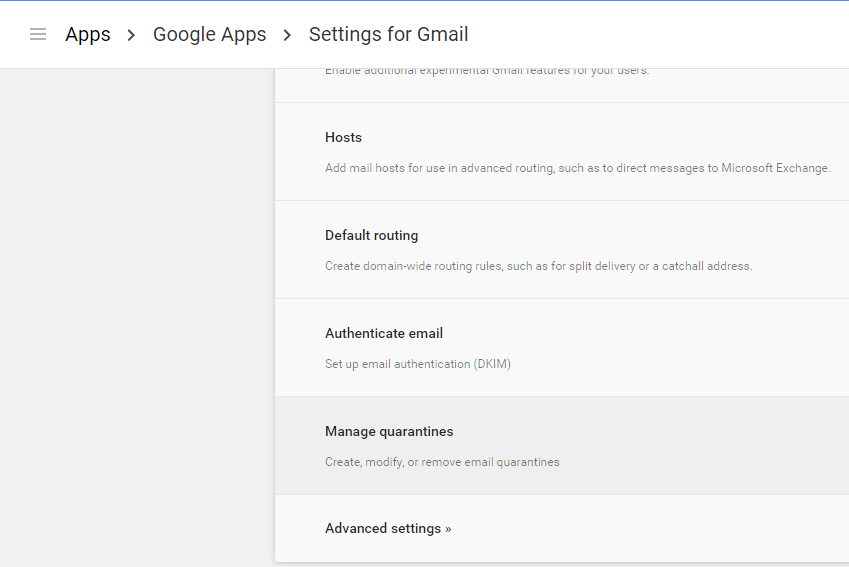Open the hamburger main menu
This screenshot has height=567, width=849.
(38, 34)
